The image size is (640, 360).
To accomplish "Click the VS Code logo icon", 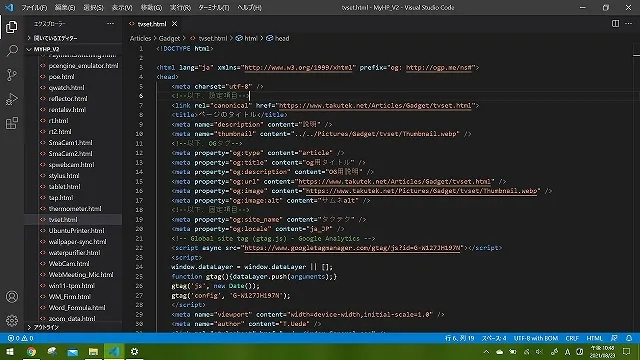I will click(x=9, y=7).
